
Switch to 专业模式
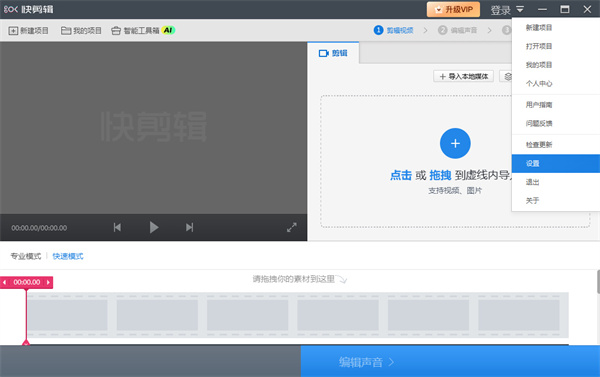26,256
